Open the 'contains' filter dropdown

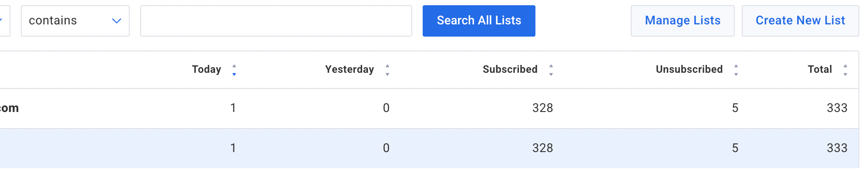tap(75, 21)
